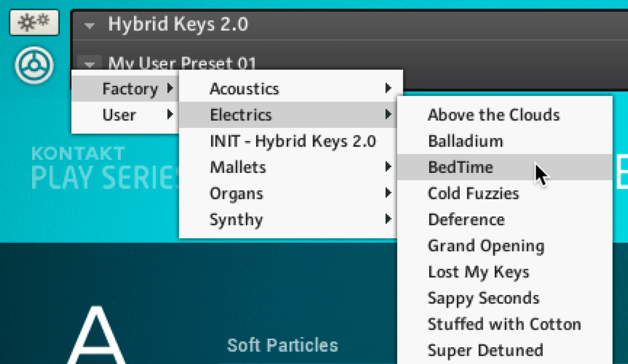Open the User presets submenu
Screen dimensions: 628x364
coord(120,115)
